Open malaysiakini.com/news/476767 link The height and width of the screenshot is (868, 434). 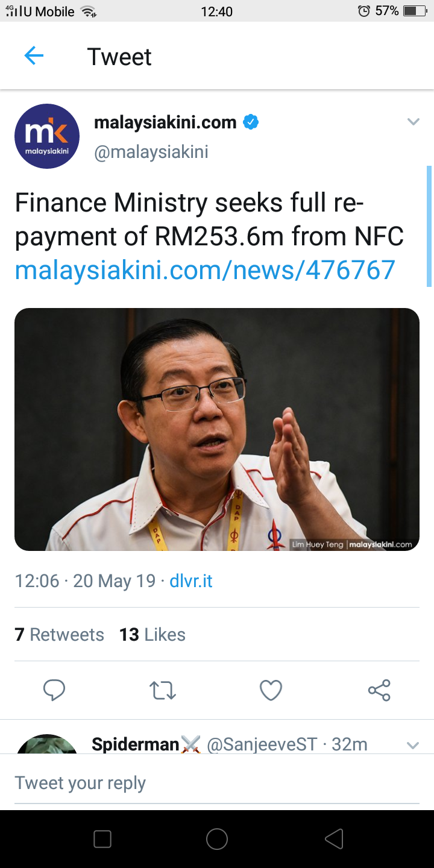[205, 270]
